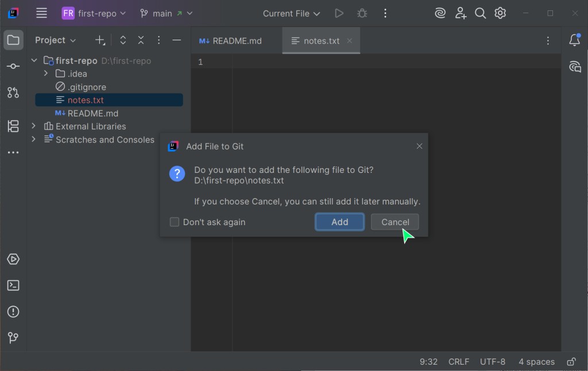Open AI Chat panel on right sidebar
The width and height of the screenshot is (588, 371).
574,67
